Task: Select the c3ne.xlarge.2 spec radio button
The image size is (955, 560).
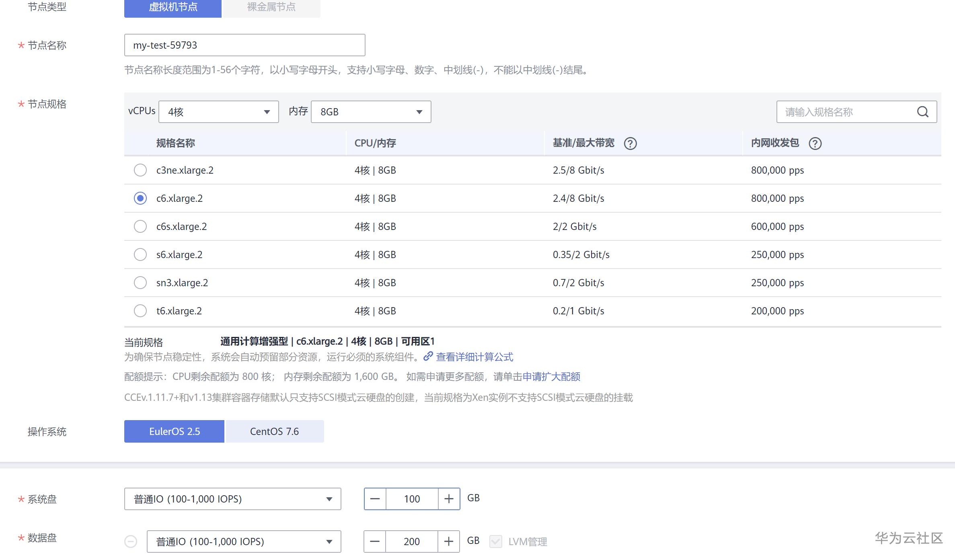Action: click(140, 170)
